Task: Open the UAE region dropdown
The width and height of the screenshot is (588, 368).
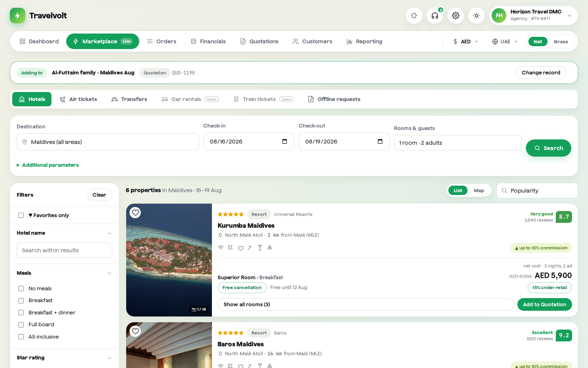Action: [505, 42]
